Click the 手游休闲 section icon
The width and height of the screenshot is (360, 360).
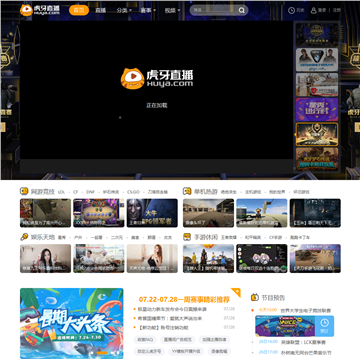coord(187,237)
